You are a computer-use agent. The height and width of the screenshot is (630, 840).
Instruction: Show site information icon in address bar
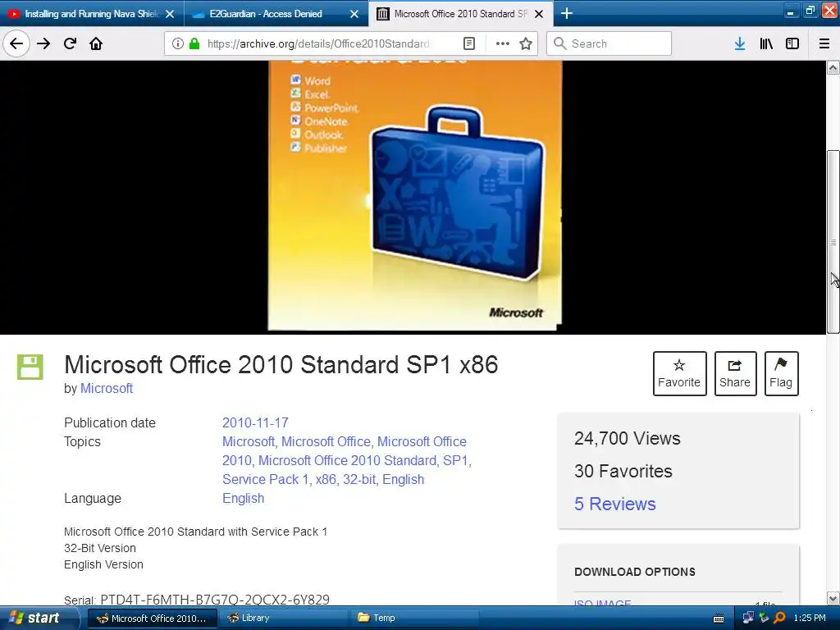point(178,43)
